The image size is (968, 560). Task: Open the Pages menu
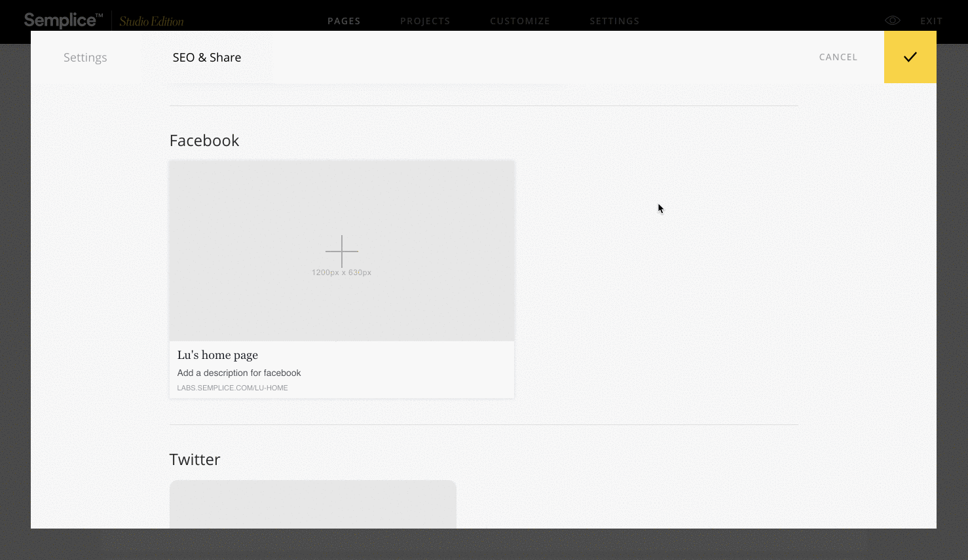click(344, 21)
